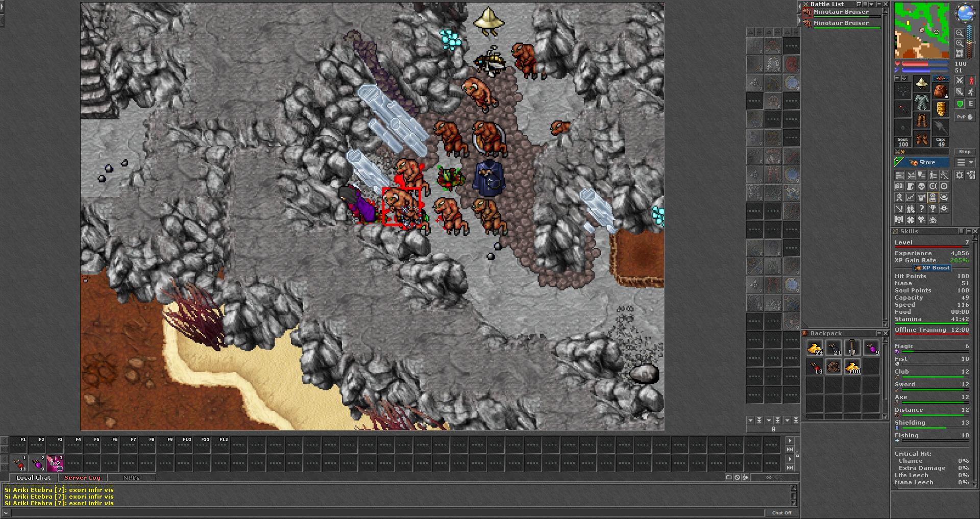Click the minimap thumbnail
The height and width of the screenshot is (519, 980).
[922, 30]
